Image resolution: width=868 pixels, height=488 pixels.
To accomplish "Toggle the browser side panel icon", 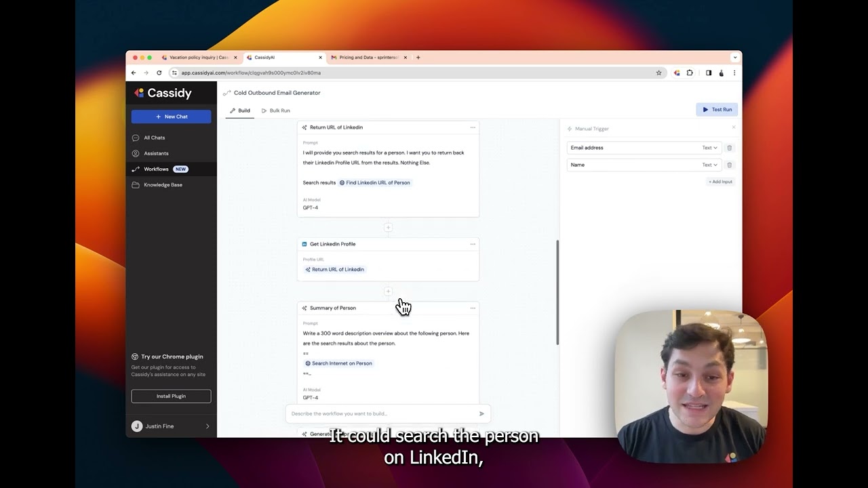I will click(x=709, y=73).
